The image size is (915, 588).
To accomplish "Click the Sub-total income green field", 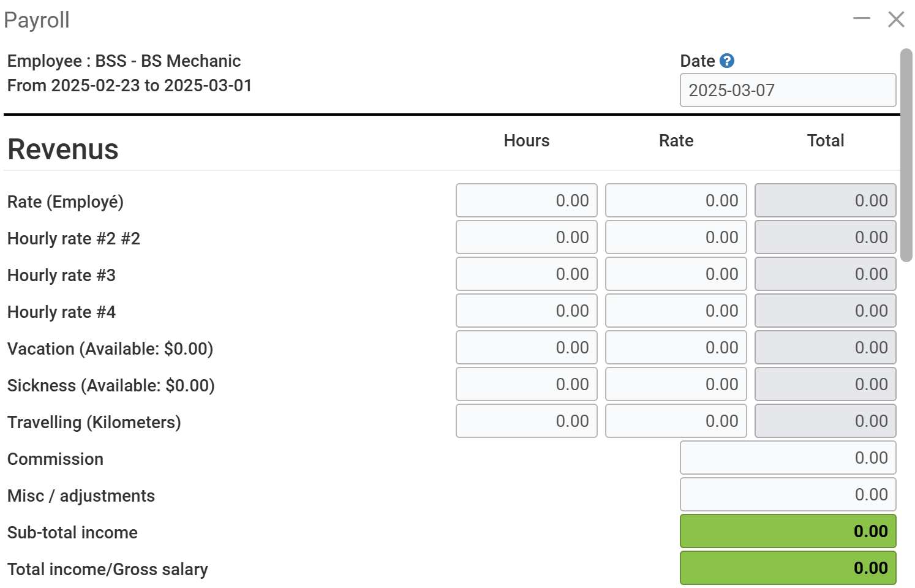I will pos(788,531).
